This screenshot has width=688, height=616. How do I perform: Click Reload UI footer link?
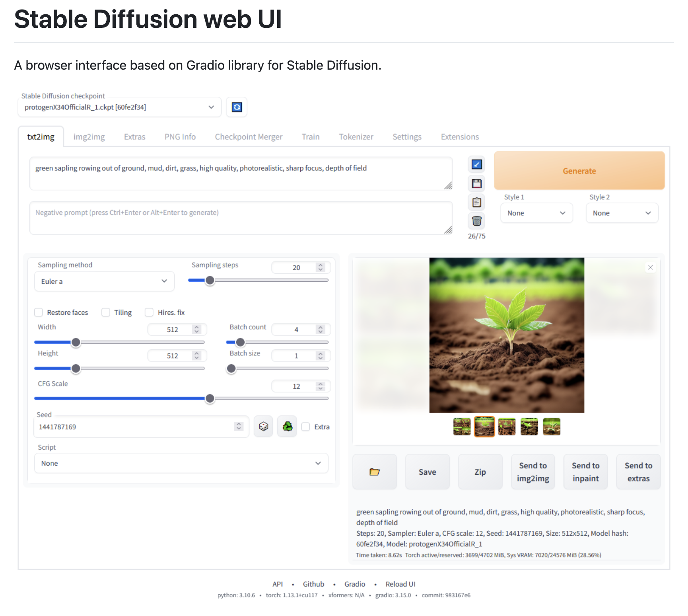pyautogui.click(x=400, y=584)
